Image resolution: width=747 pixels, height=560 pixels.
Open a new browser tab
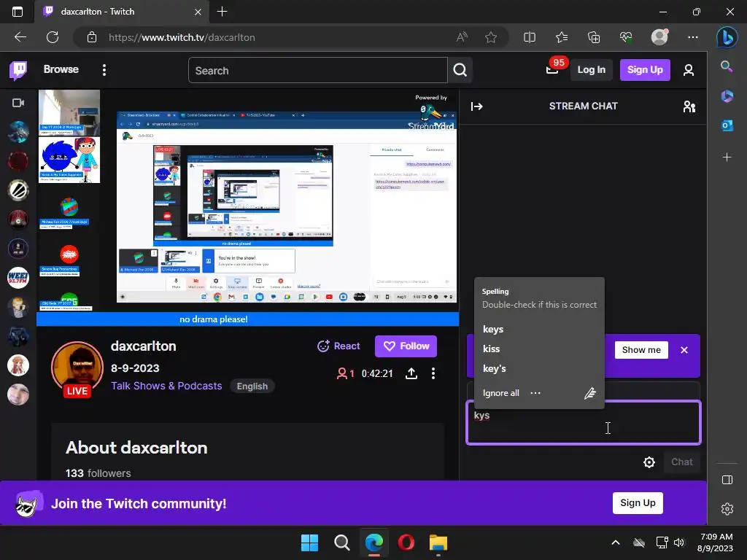(x=222, y=12)
